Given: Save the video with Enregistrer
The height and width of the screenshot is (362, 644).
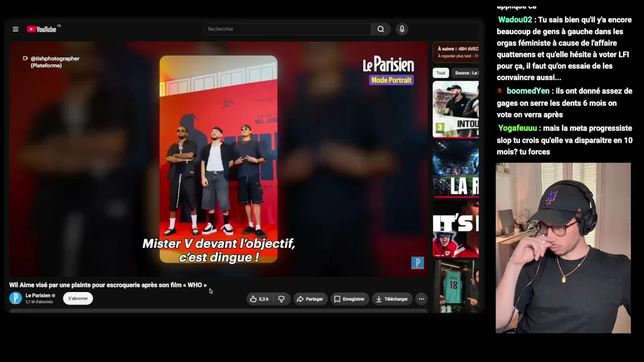Looking at the screenshot, I should tap(349, 299).
